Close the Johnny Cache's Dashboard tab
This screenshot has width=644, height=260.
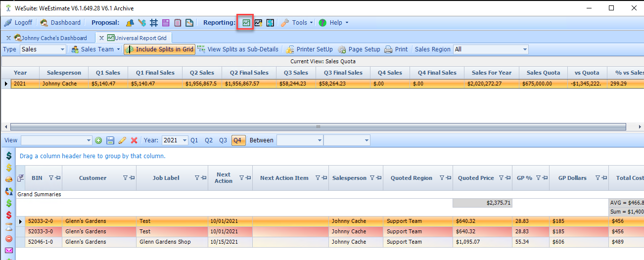[x=8, y=38]
